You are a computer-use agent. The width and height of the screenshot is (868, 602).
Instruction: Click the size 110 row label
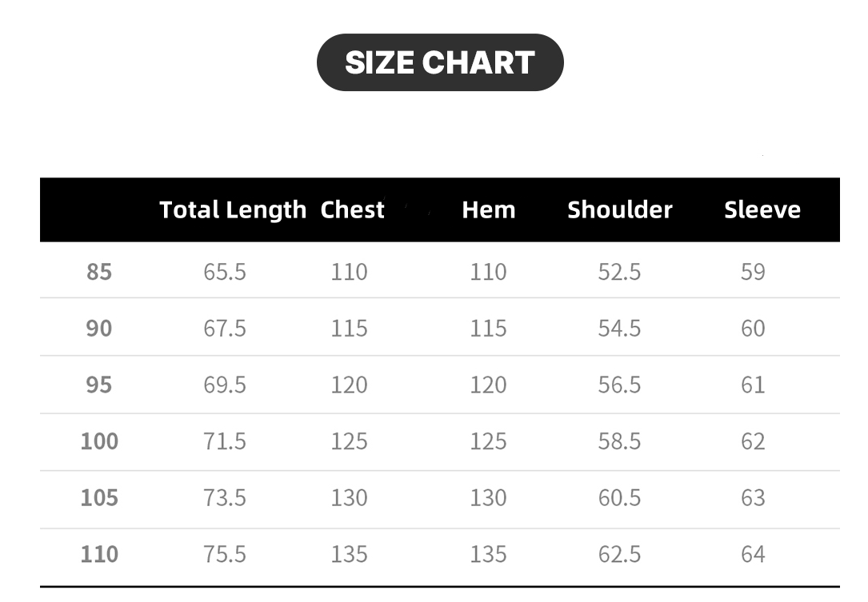(x=100, y=554)
